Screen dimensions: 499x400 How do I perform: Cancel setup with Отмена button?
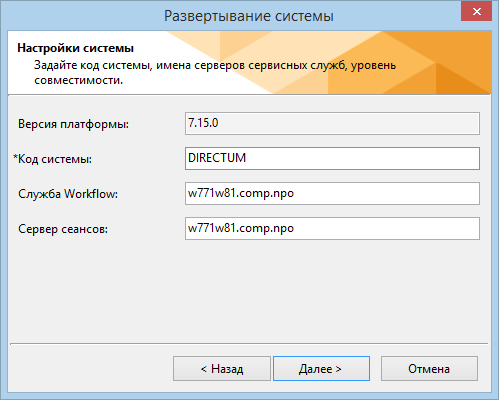coord(429,368)
